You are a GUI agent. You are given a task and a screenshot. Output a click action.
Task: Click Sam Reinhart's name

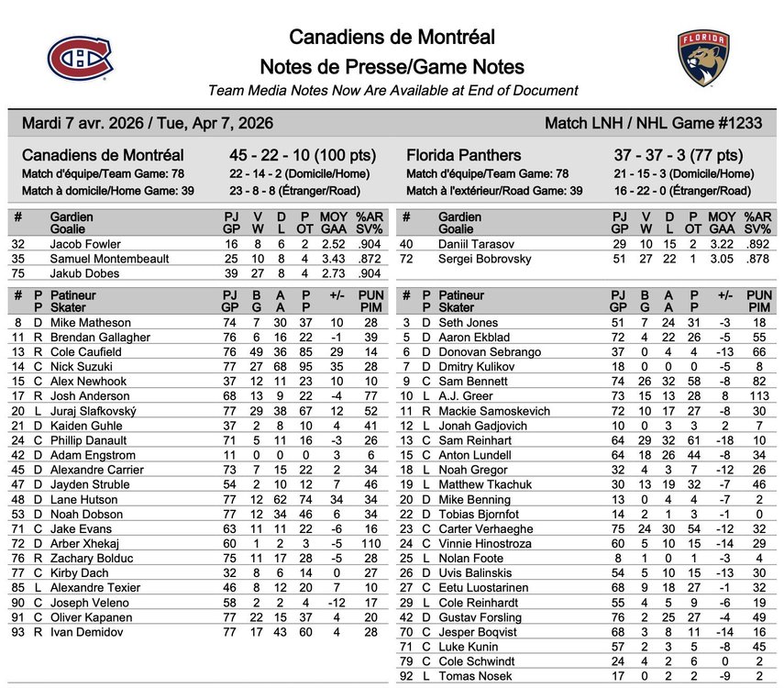(475, 440)
